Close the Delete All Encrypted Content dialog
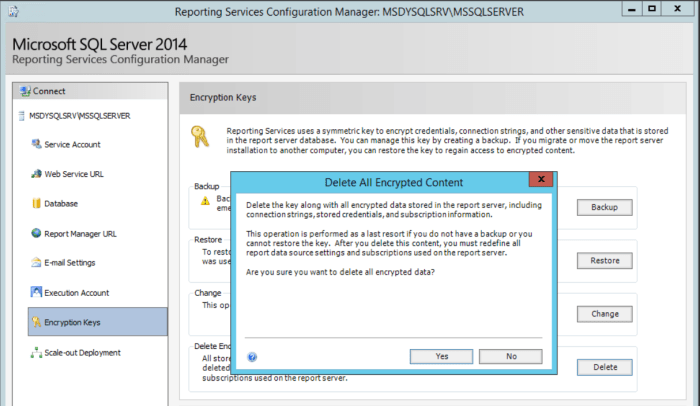The width and height of the screenshot is (700, 406). click(541, 179)
